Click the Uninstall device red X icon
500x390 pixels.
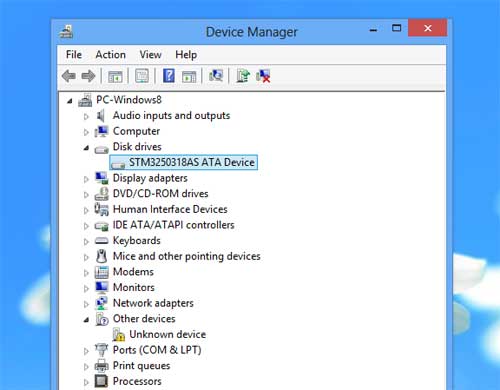263,76
